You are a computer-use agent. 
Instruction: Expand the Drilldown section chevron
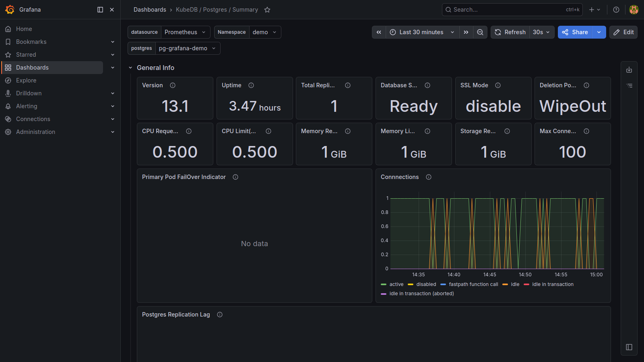pos(113,93)
